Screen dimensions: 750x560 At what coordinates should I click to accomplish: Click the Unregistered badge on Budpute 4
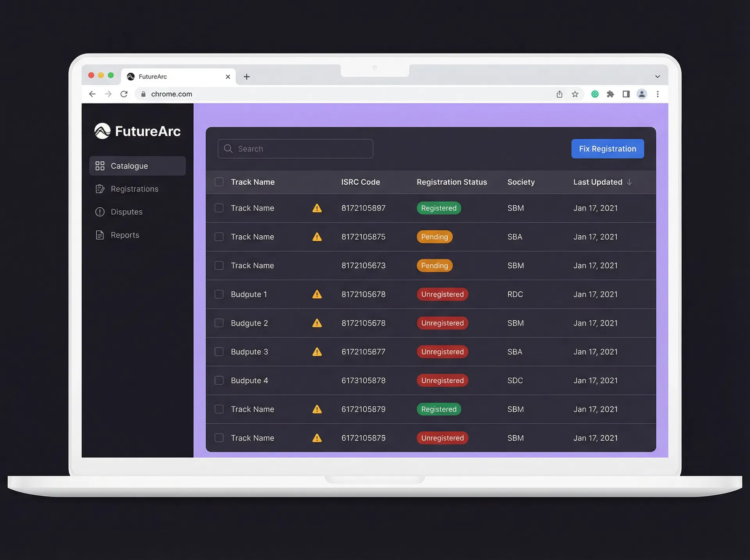click(442, 380)
